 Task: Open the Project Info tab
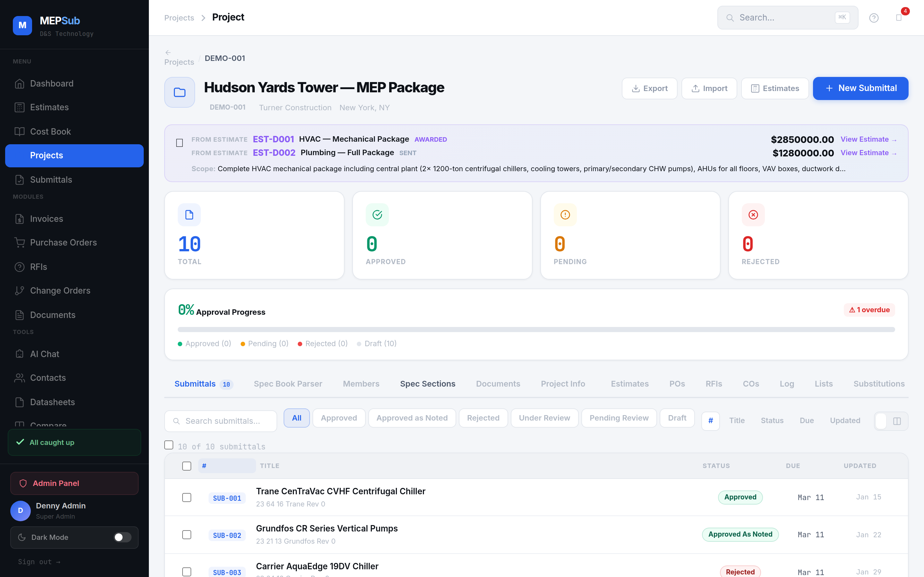tap(563, 383)
